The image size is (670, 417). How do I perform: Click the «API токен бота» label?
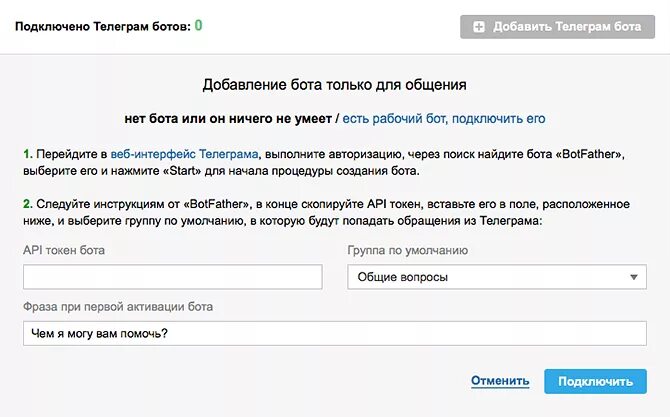point(63,250)
